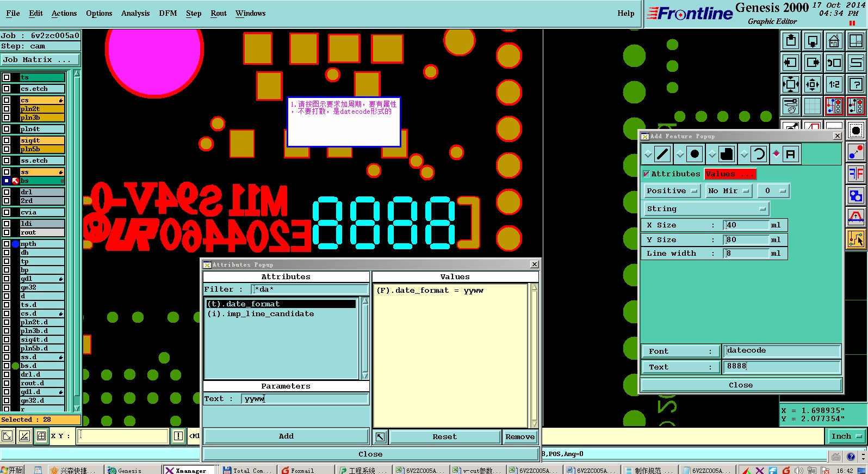
Task: Click the black octagon feature display icon
Action: tap(856, 130)
